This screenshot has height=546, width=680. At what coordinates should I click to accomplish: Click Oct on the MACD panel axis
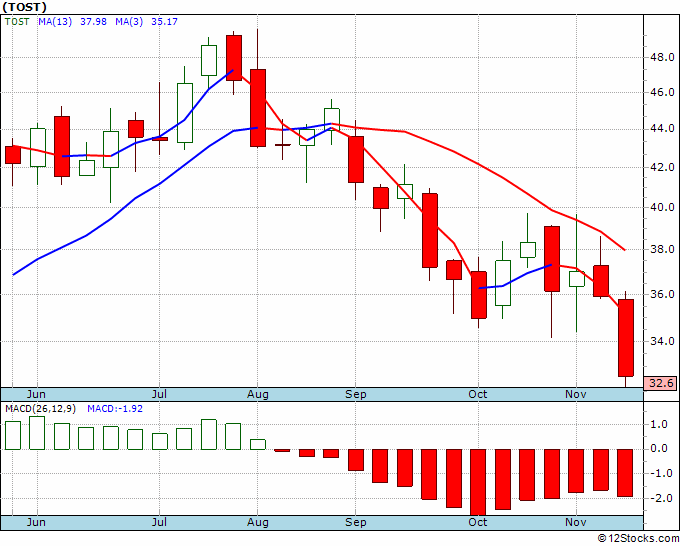point(478,522)
